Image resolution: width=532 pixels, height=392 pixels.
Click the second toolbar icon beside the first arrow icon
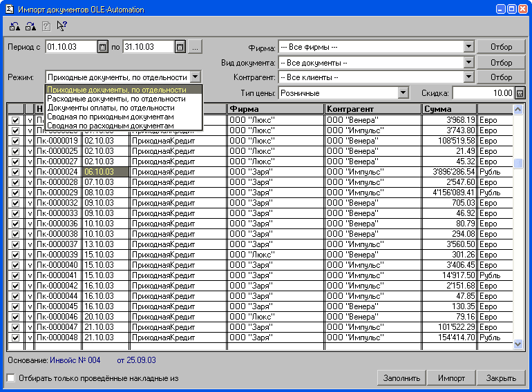pyautogui.click(x=30, y=26)
